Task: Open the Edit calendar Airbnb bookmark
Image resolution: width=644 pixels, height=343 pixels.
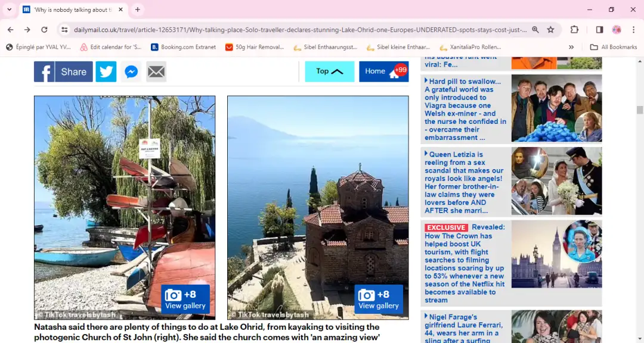Action: coord(111,47)
